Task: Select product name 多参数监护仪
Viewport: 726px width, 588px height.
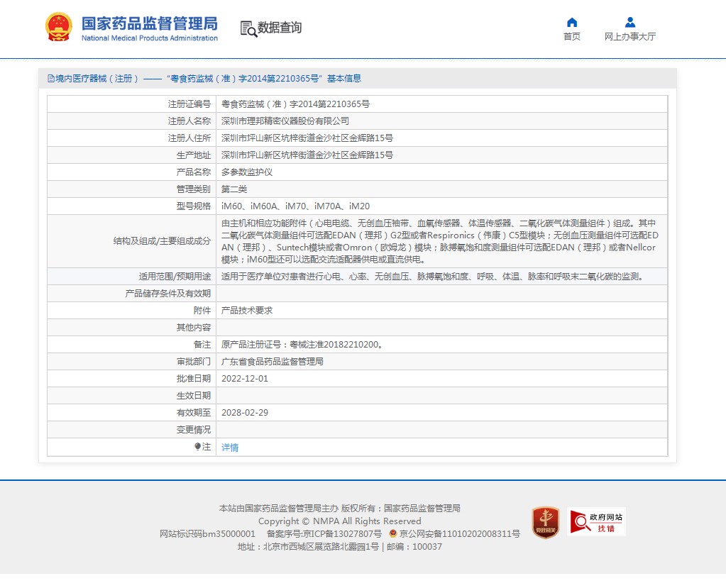Action: tap(247, 172)
